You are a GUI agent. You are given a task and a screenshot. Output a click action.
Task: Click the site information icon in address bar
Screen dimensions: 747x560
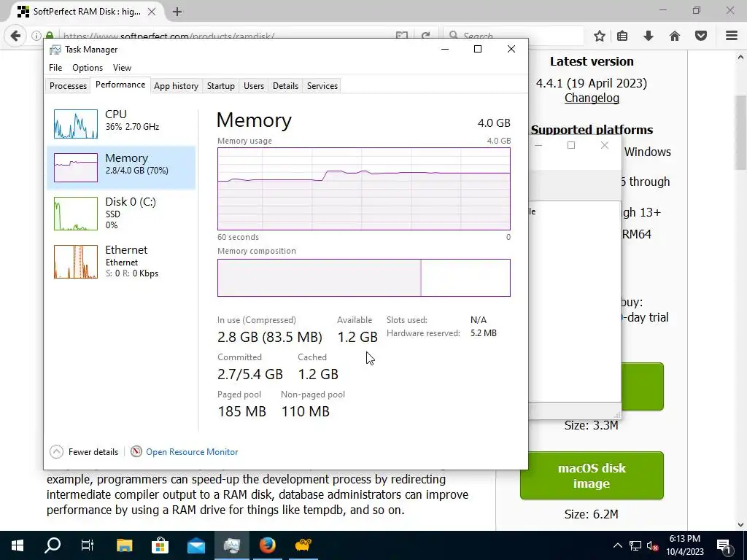point(36,36)
